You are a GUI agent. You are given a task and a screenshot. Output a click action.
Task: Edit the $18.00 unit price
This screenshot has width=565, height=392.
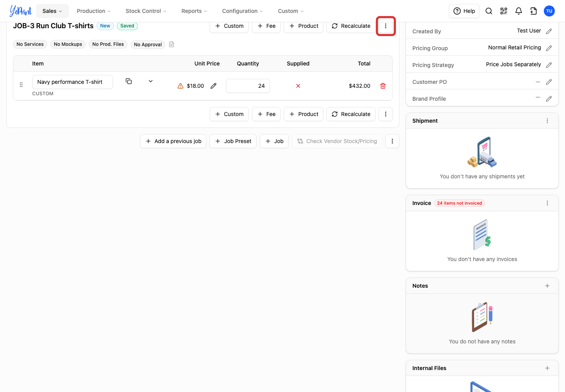click(213, 86)
